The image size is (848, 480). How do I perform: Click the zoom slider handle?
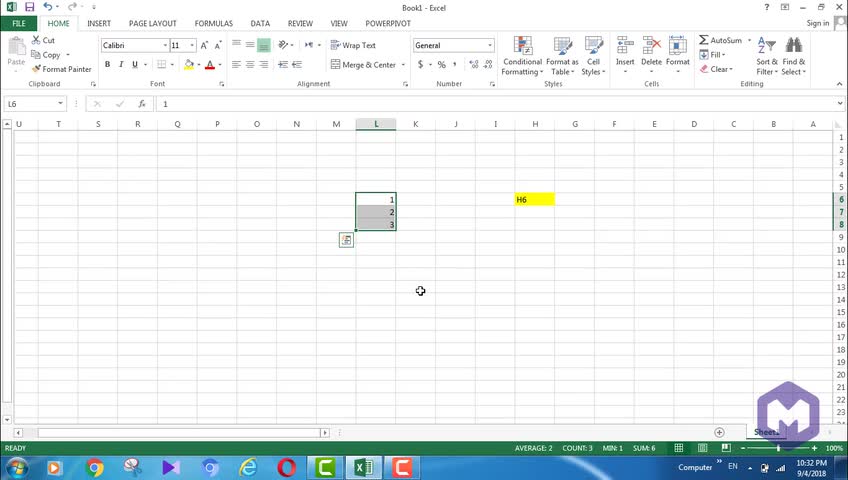pyautogui.click(x=778, y=448)
